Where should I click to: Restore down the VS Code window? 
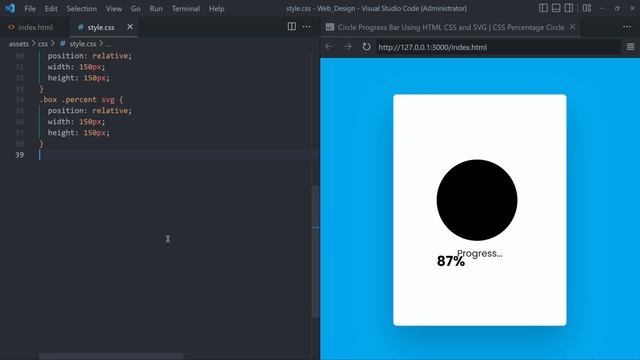(617, 8)
